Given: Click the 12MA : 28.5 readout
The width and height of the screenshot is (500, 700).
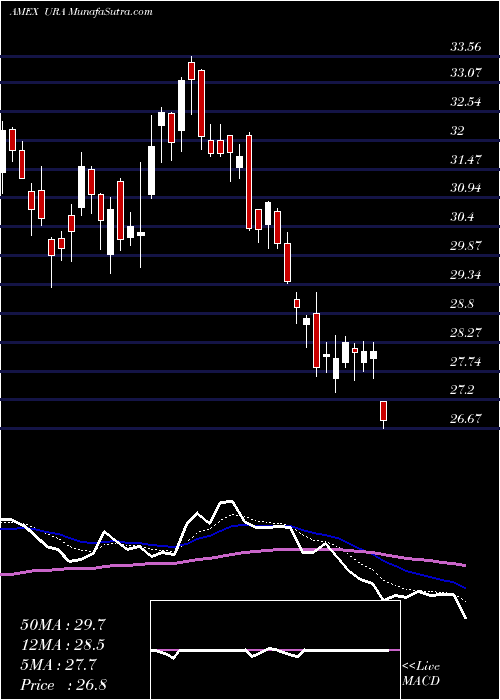Looking at the screenshot, I should pos(62,645).
